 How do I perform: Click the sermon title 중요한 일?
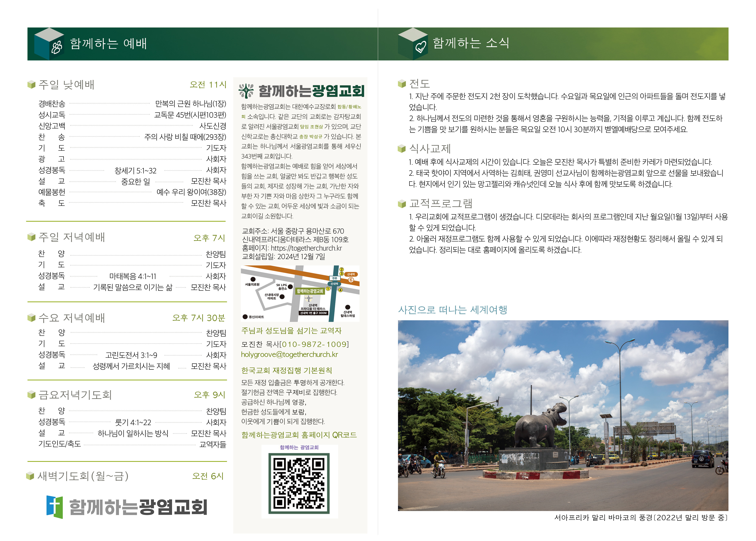point(135,181)
